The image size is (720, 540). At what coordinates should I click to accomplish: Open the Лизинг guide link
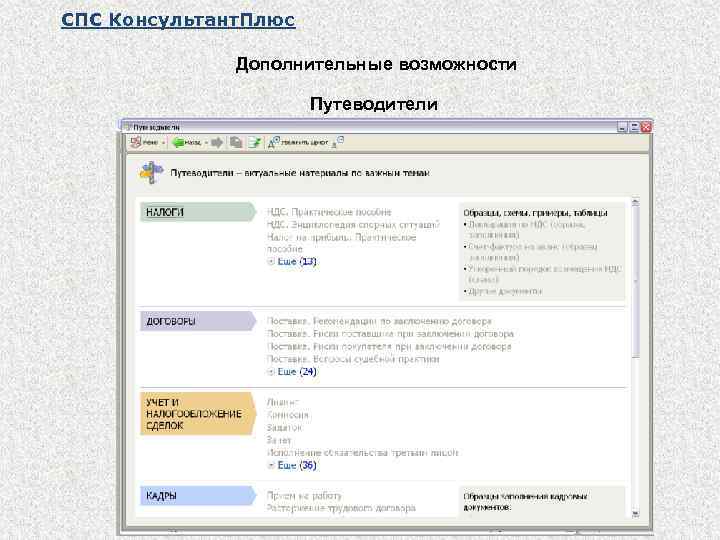[x=282, y=402]
